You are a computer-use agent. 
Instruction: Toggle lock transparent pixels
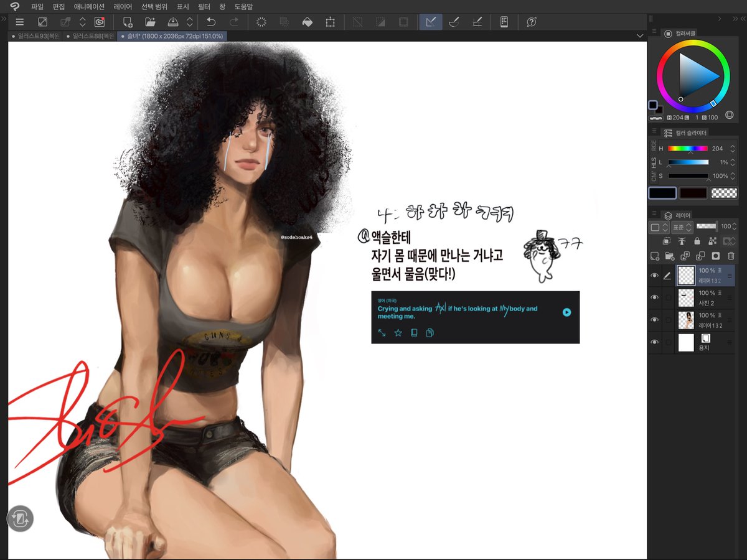click(712, 241)
